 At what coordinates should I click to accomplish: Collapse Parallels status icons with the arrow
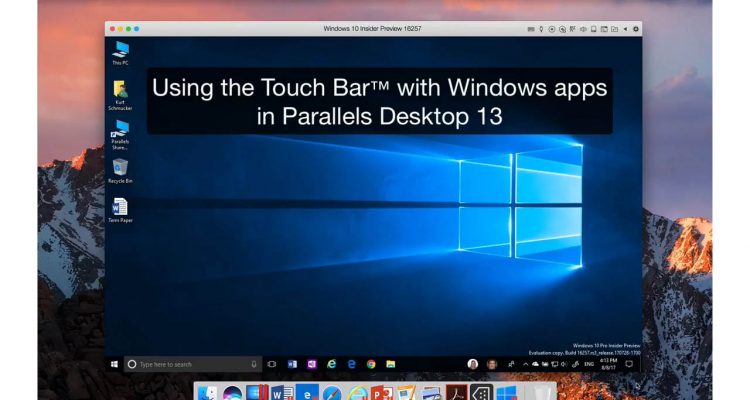[x=625, y=29]
